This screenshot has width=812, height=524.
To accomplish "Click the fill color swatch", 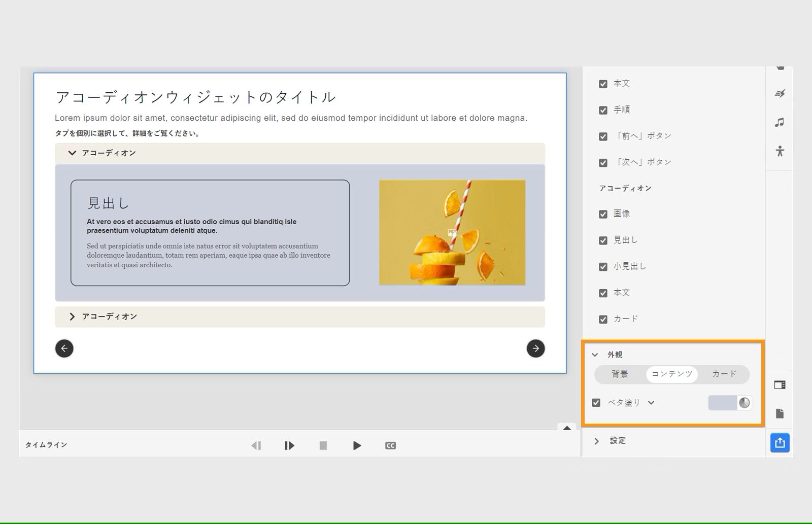I will tap(722, 403).
